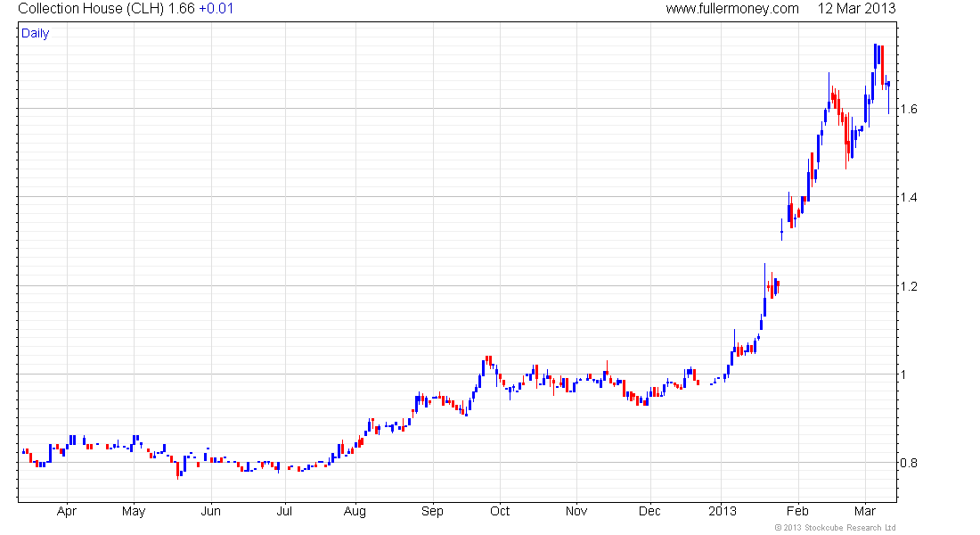Viewport: 980px width, 535px height.
Task: Click the 'Jul' month axis label
Action: 284,511
